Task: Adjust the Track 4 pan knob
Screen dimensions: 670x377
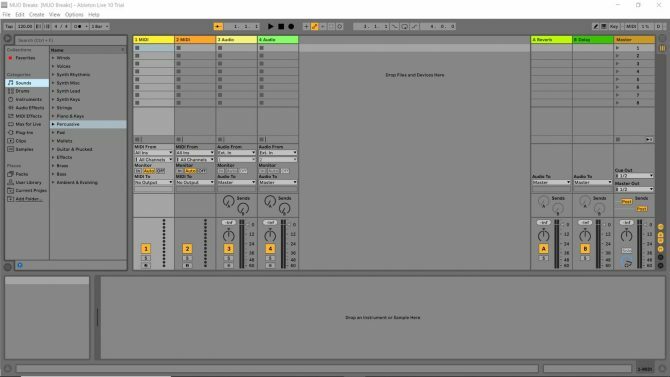Action: tap(270, 235)
